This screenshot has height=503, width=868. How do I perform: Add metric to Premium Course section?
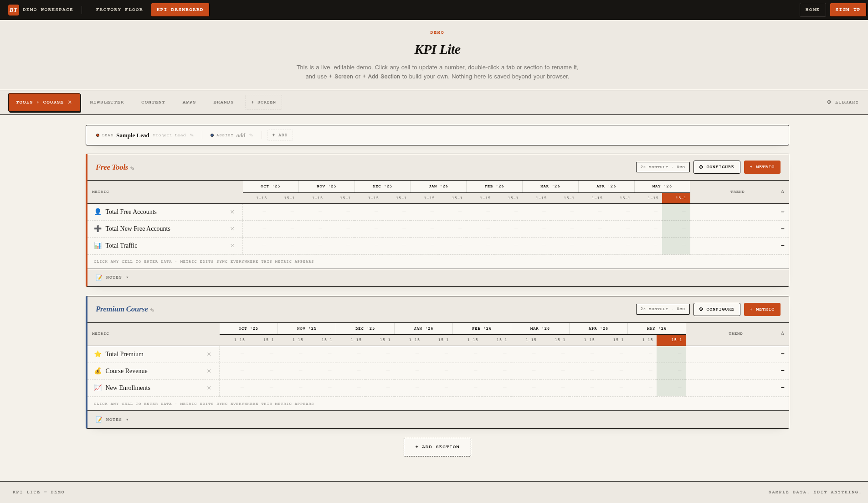pos(762,309)
